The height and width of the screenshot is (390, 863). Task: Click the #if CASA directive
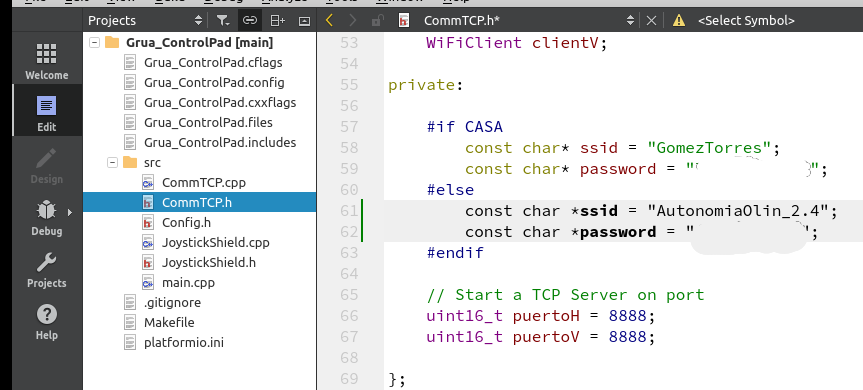pyautogui.click(x=465, y=127)
